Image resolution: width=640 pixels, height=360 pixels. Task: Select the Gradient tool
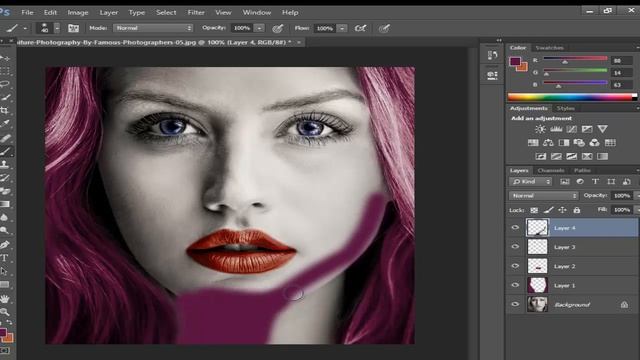coord(5,204)
